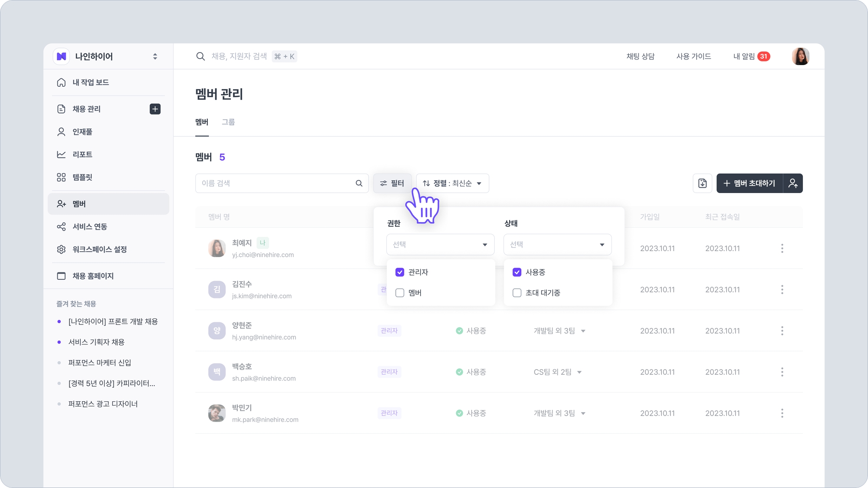
Task: Click green 사용중 status icon for 박민기
Action: click(x=459, y=413)
